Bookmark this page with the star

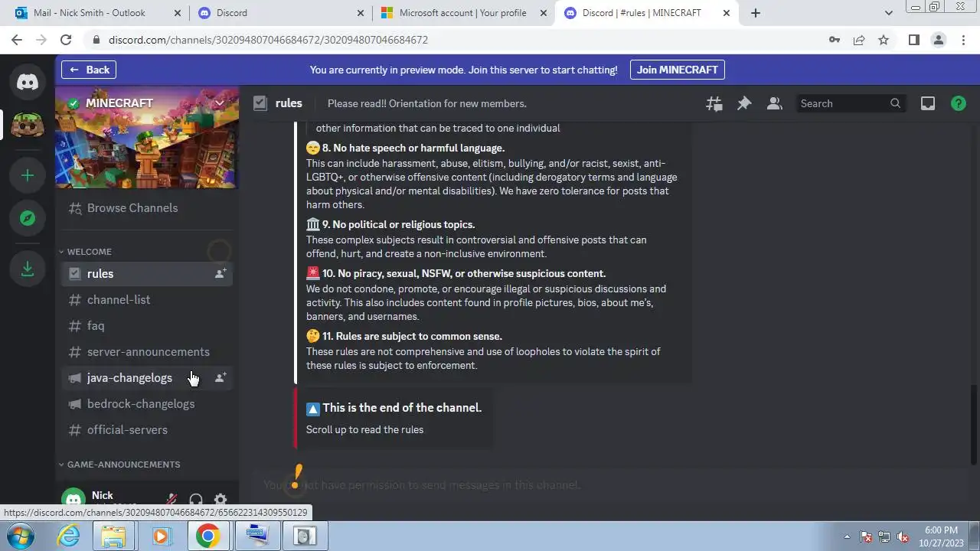click(884, 40)
